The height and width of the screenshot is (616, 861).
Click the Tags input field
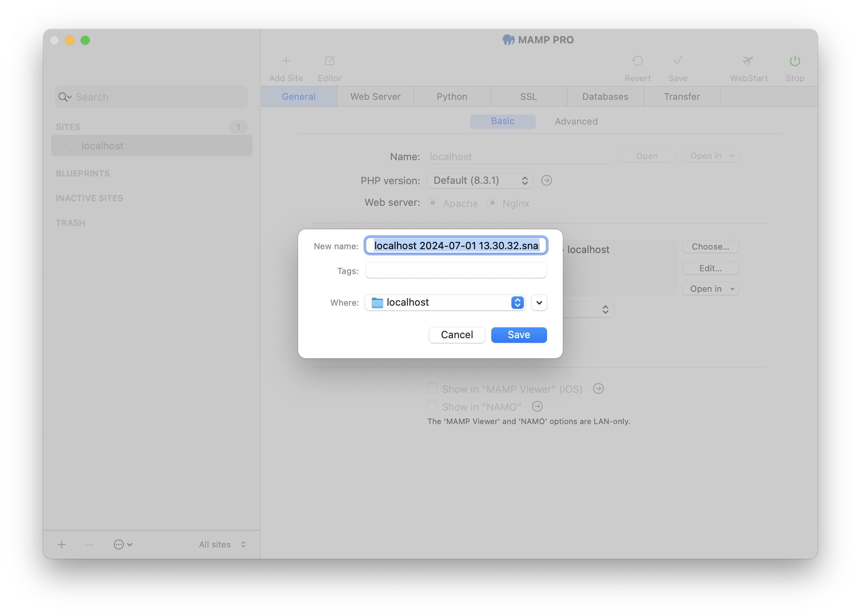click(456, 270)
